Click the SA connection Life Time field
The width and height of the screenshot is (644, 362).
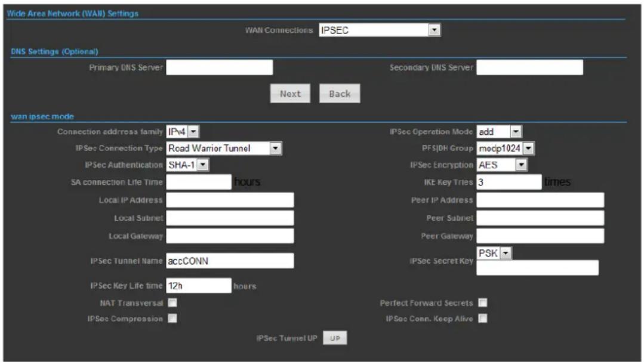199,182
